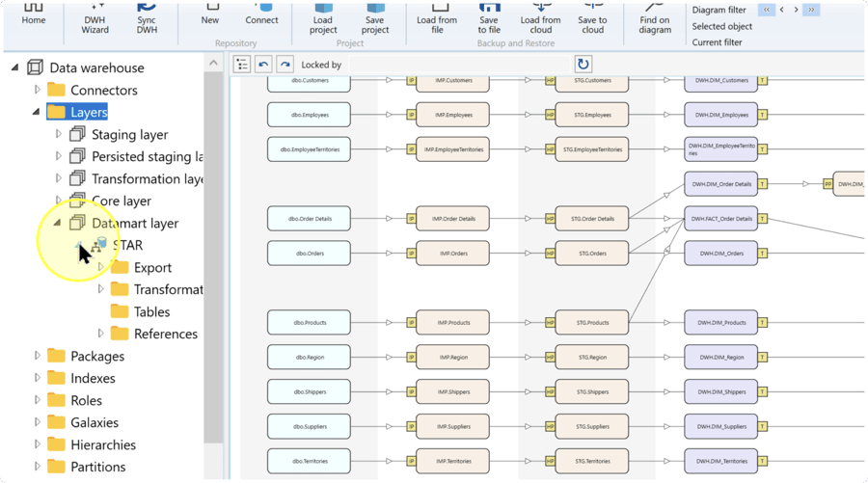Select the DWH.DIM_Region node

point(720,358)
